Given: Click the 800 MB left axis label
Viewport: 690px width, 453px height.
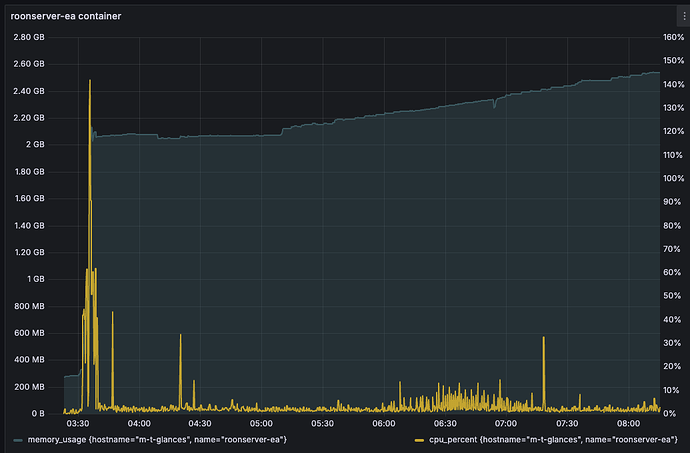Looking at the screenshot, I should click(x=29, y=306).
